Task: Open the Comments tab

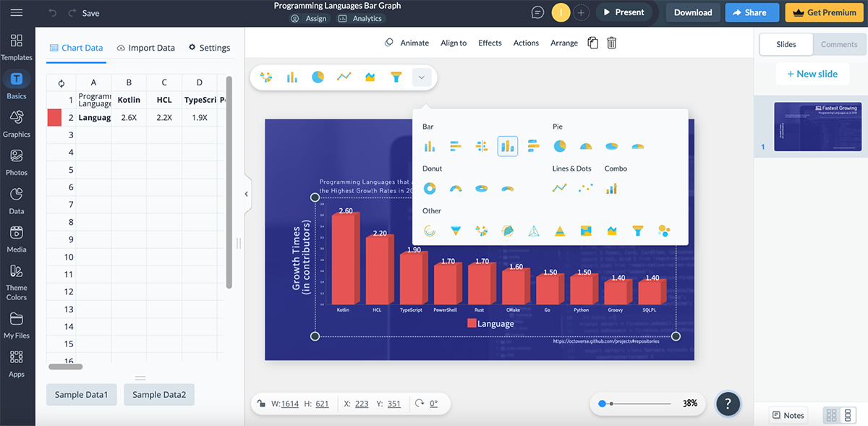Action: [x=839, y=44]
